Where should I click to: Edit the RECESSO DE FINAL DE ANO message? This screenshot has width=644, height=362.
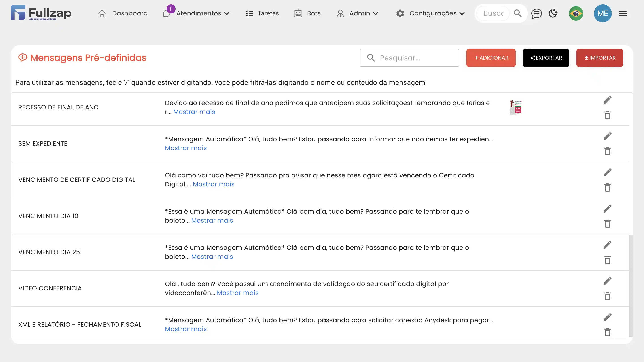pyautogui.click(x=607, y=100)
